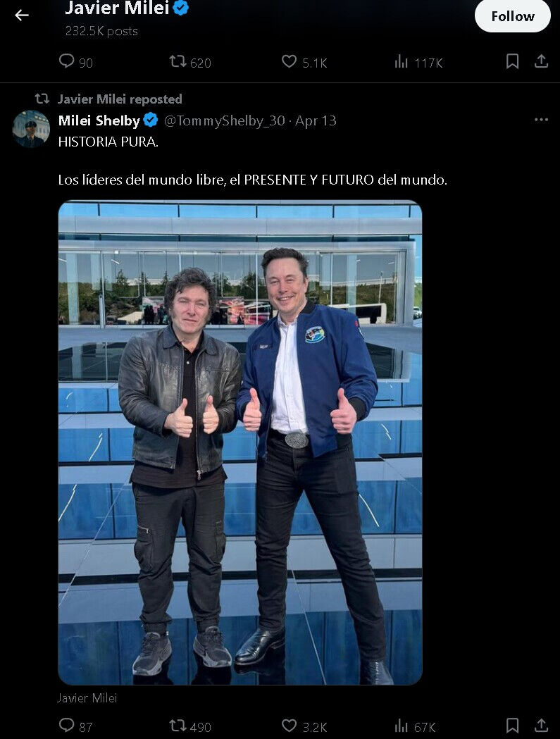Open the three-dot more menu on Milei Shelby post
560x739 pixels.
pos(541,120)
